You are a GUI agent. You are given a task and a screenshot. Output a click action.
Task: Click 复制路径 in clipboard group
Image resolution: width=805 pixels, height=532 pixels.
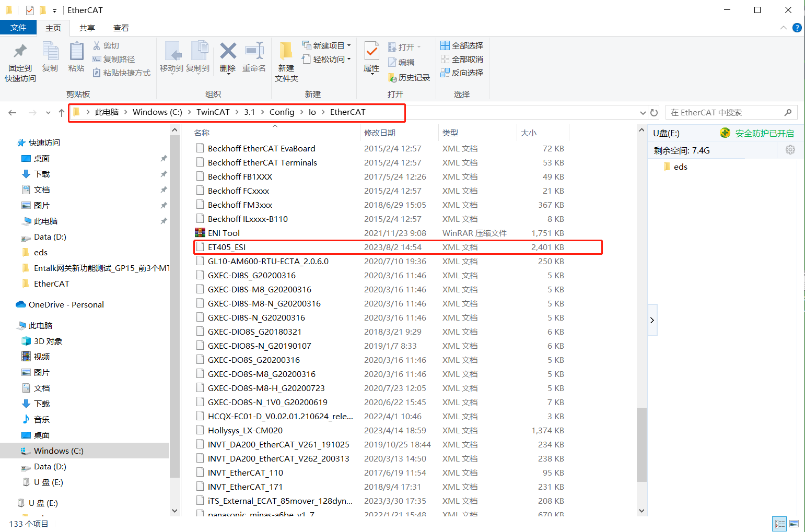113,59
